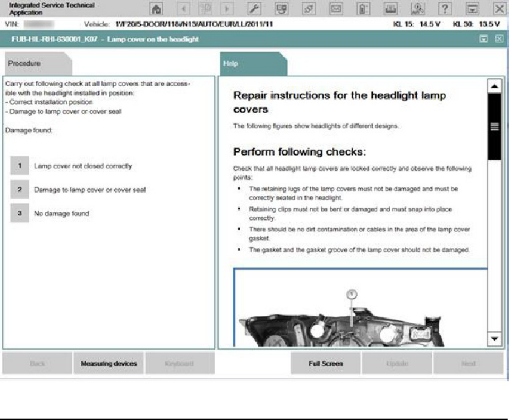Click the help pane scrollbar thumb

click(x=494, y=126)
